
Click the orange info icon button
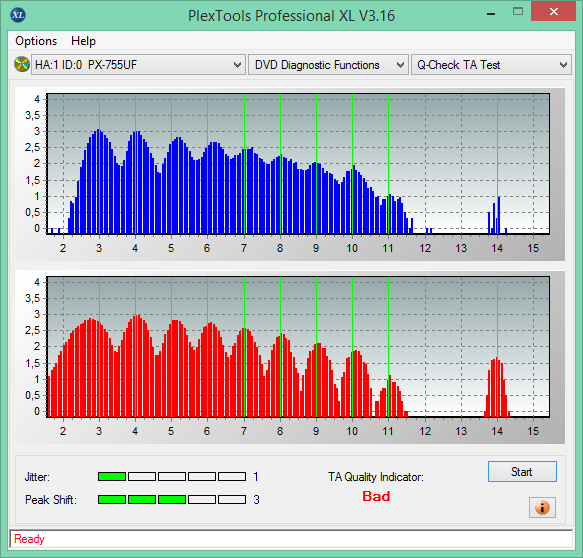click(x=542, y=507)
